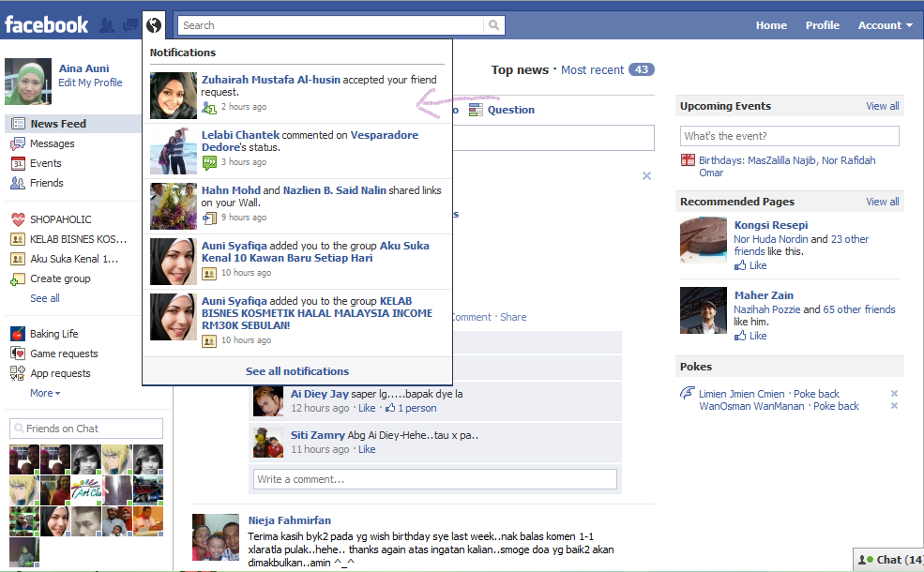Open the Chat bar at the bottom
Image resolution: width=924 pixels, height=572 pixels.
click(x=890, y=560)
